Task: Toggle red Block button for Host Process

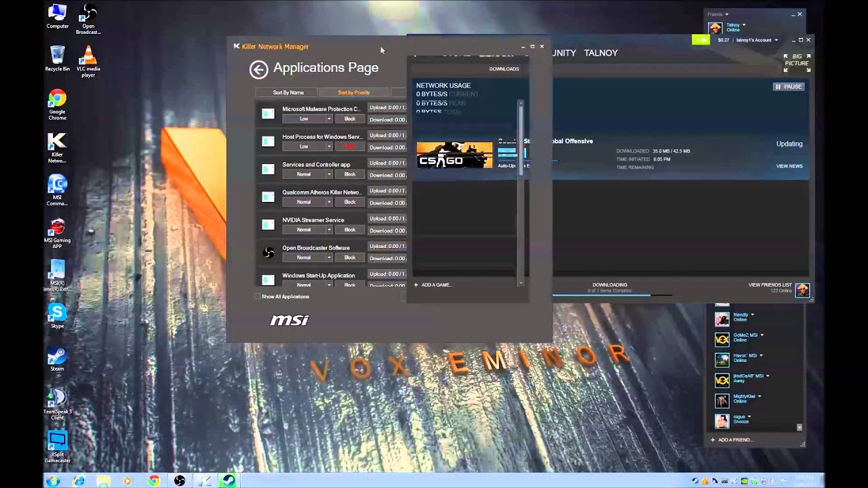Action: coord(350,146)
